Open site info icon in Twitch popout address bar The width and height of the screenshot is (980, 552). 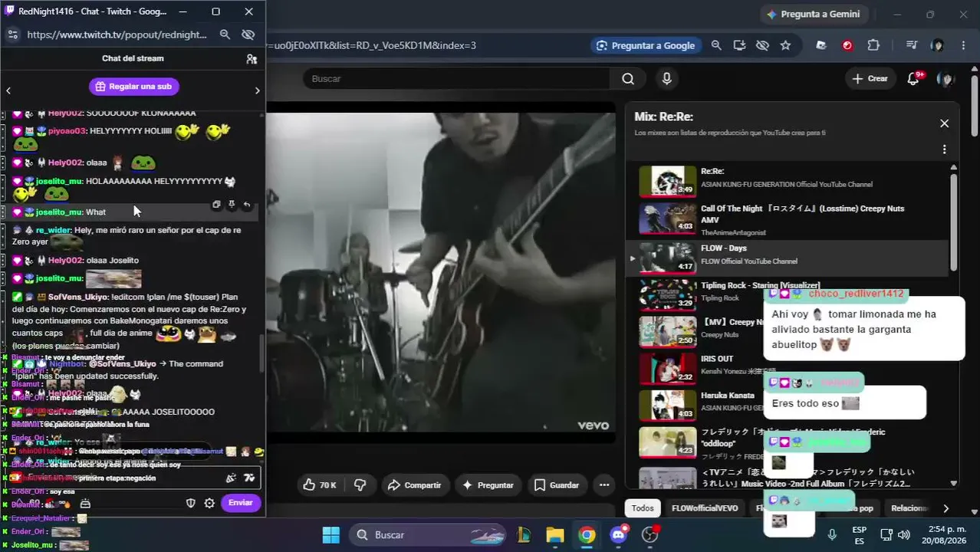12,34
